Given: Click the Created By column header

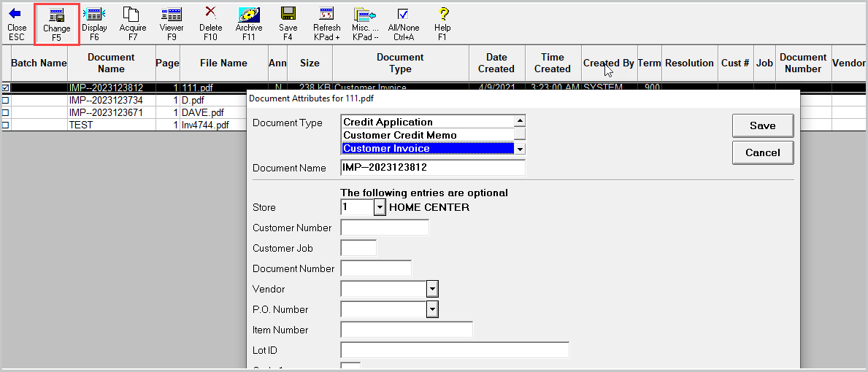Looking at the screenshot, I should (x=609, y=63).
